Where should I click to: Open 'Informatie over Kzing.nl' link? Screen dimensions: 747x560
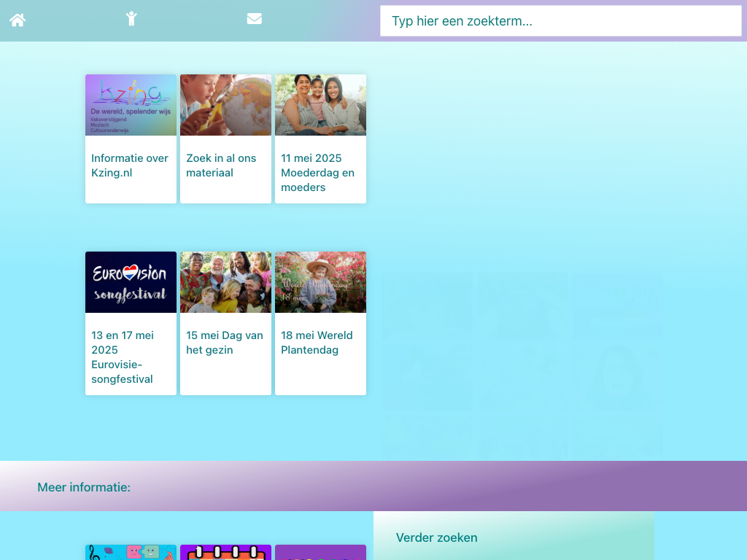[x=130, y=166]
